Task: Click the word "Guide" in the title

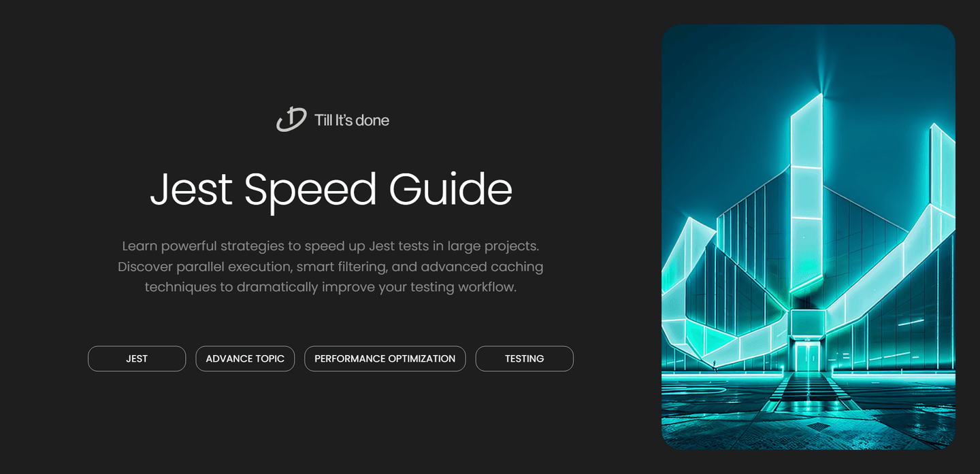Action: coord(450,189)
